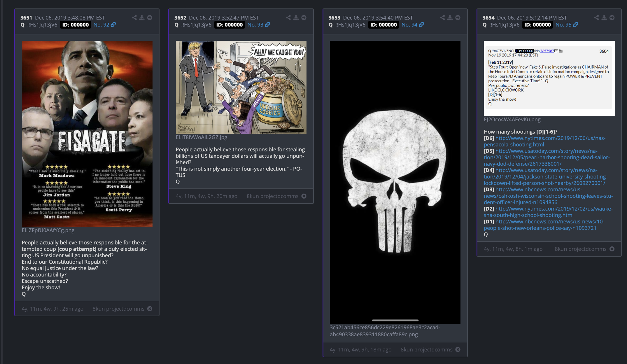Click the date Dec 06, 2019 3:52:47 PM EST
Screen dimensions: 627x364
point(224,18)
